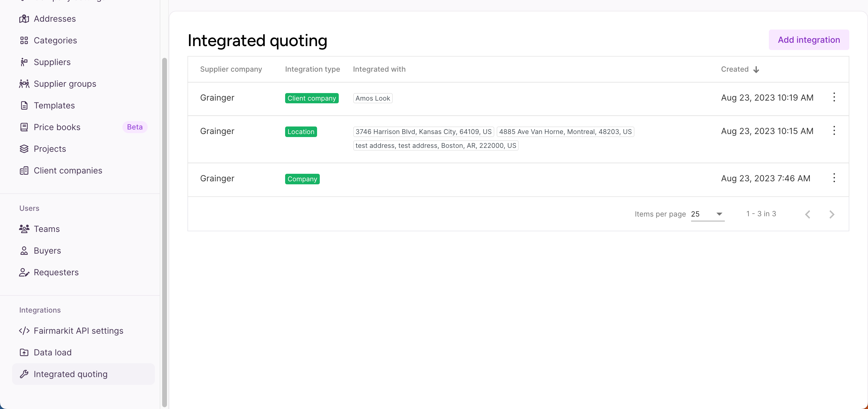The image size is (868, 409).
Task: Click the green Company badge
Action: [x=302, y=179]
